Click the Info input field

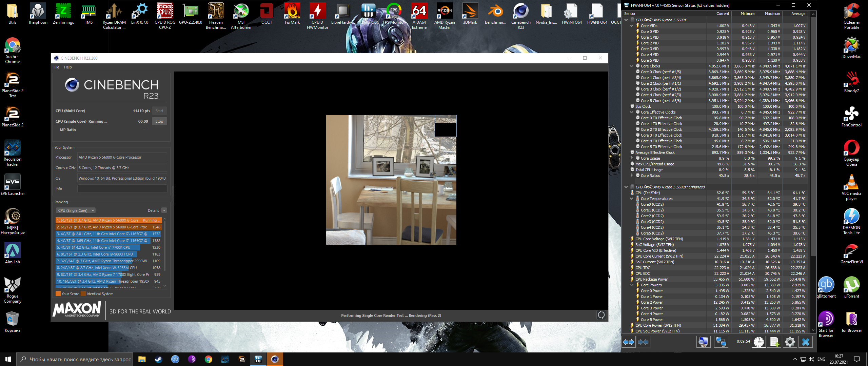tap(122, 189)
